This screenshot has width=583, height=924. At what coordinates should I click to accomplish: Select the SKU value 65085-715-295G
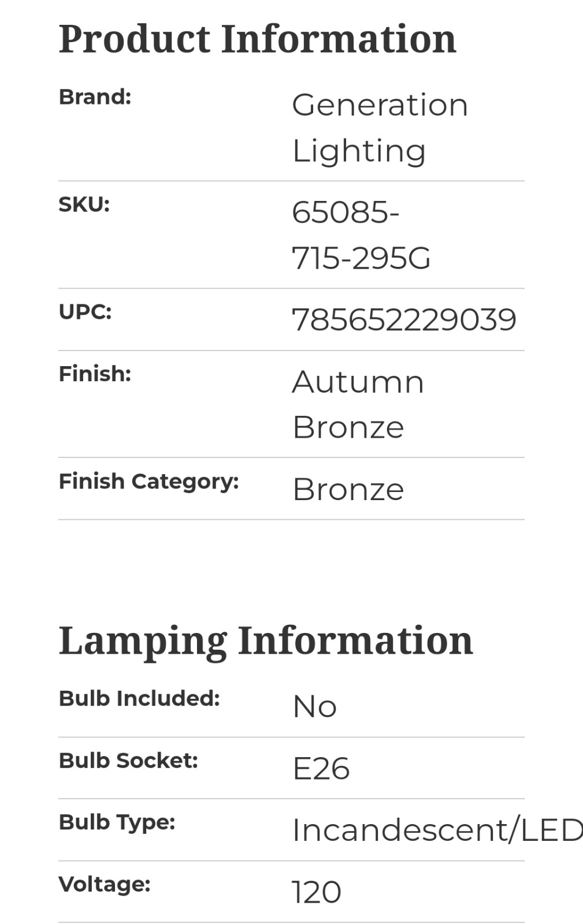click(361, 235)
